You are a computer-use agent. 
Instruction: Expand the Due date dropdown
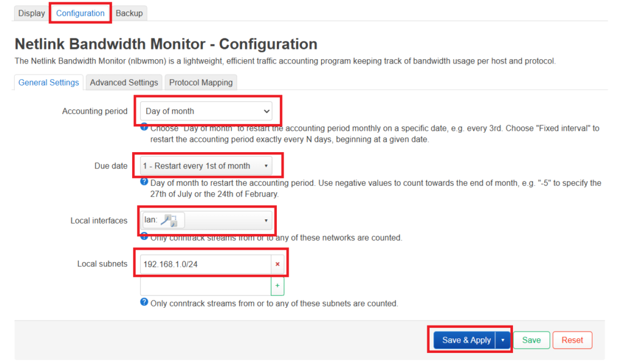(x=206, y=166)
